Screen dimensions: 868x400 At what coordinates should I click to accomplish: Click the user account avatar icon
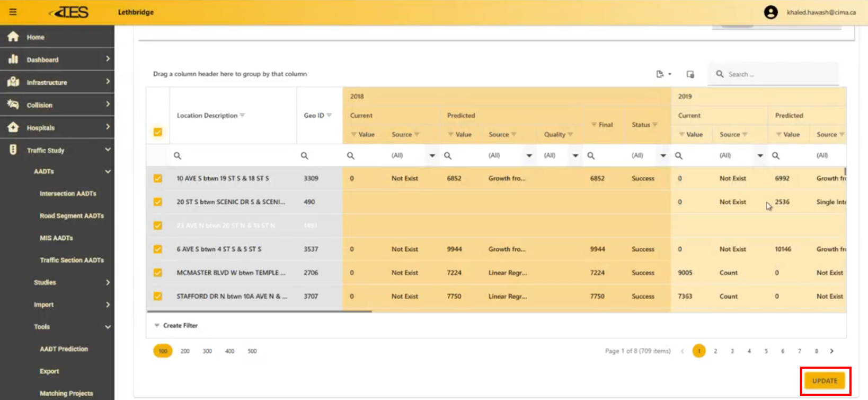770,12
